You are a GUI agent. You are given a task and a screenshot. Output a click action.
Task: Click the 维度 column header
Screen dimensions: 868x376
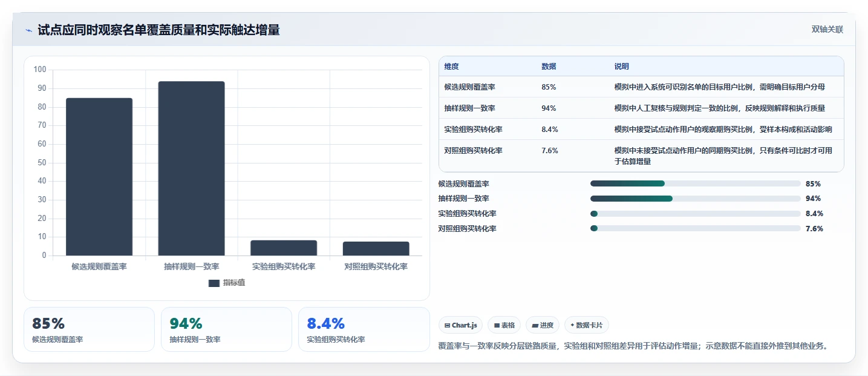[452, 67]
